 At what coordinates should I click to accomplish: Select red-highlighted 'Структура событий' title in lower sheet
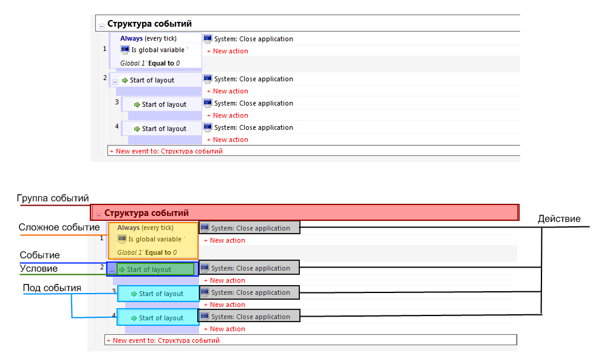[x=146, y=213]
